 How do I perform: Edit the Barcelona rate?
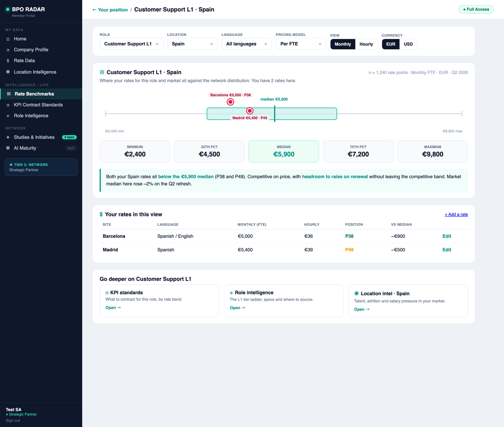(x=447, y=236)
